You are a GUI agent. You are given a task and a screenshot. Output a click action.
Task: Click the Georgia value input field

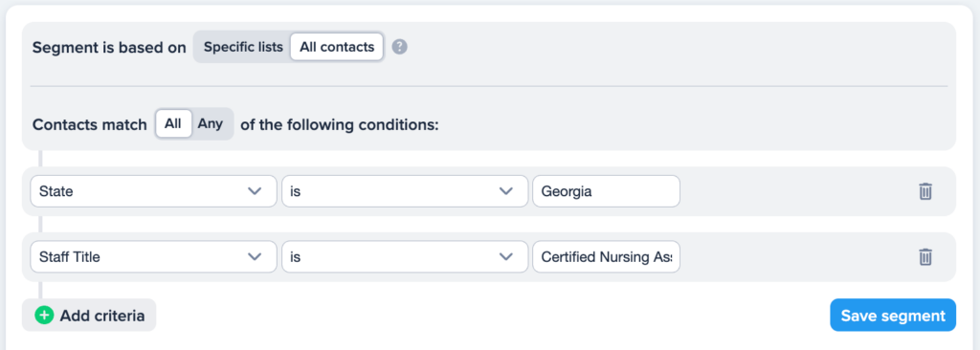click(x=606, y=191)
